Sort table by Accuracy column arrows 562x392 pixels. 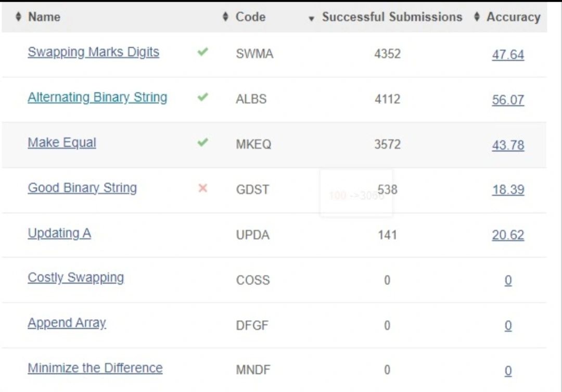477,17
